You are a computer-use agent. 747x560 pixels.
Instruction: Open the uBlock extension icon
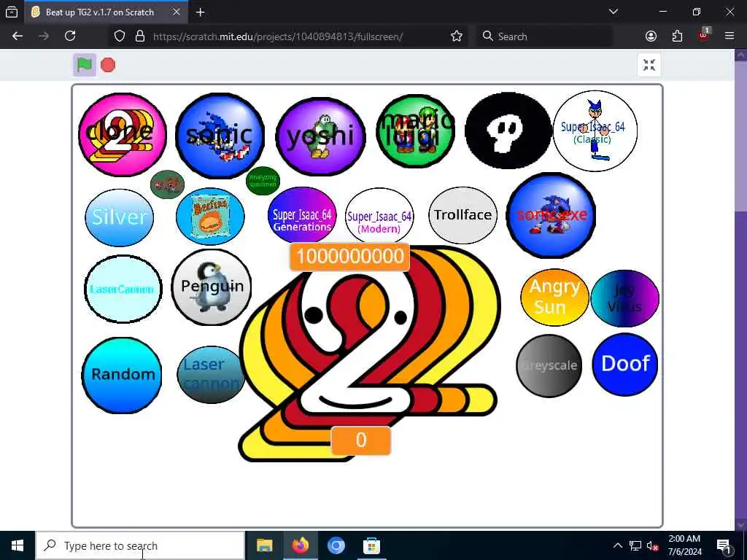(x=704, y=36)
